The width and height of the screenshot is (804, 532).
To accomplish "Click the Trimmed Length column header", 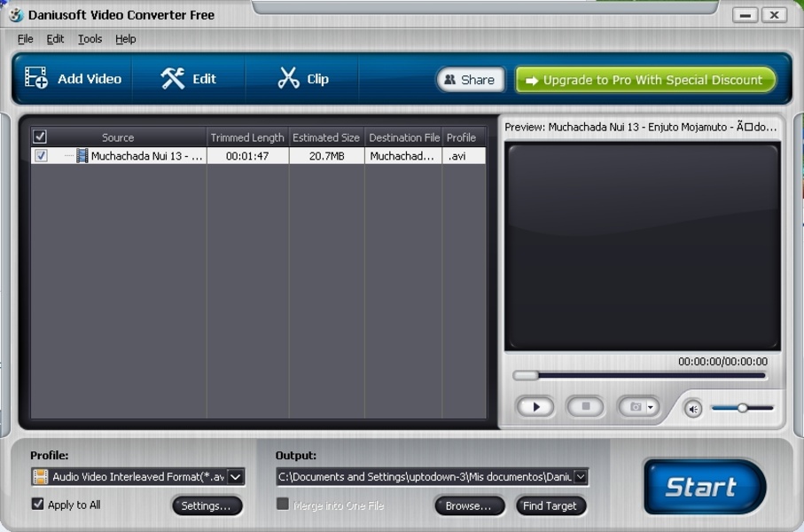I will [x=247, y=137].
